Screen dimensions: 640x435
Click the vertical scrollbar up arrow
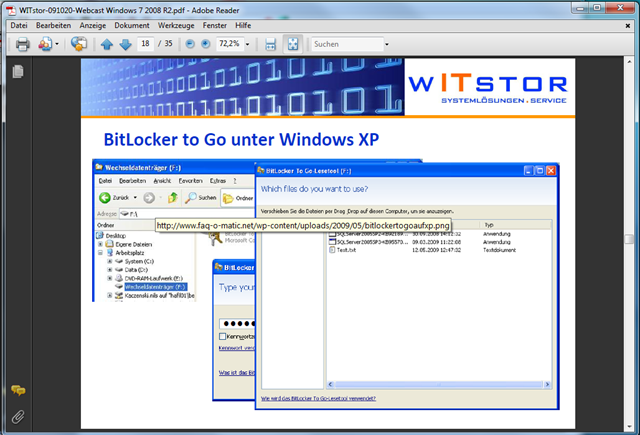(x=629, y=62)
